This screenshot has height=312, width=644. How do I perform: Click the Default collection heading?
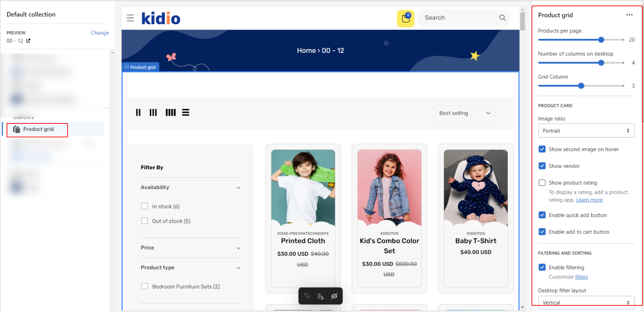[31, 14]
